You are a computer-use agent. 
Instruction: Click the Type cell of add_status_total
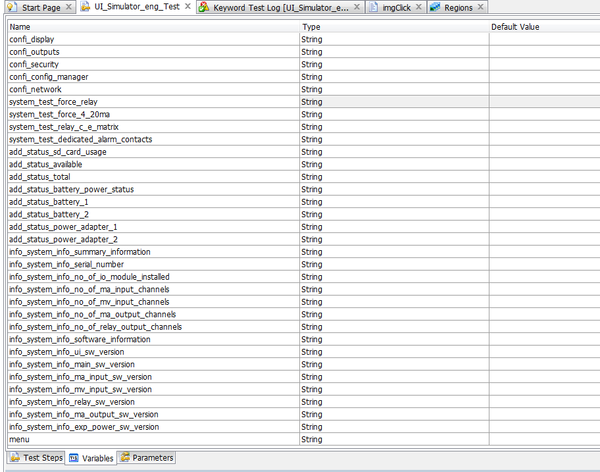coord(393,176)
